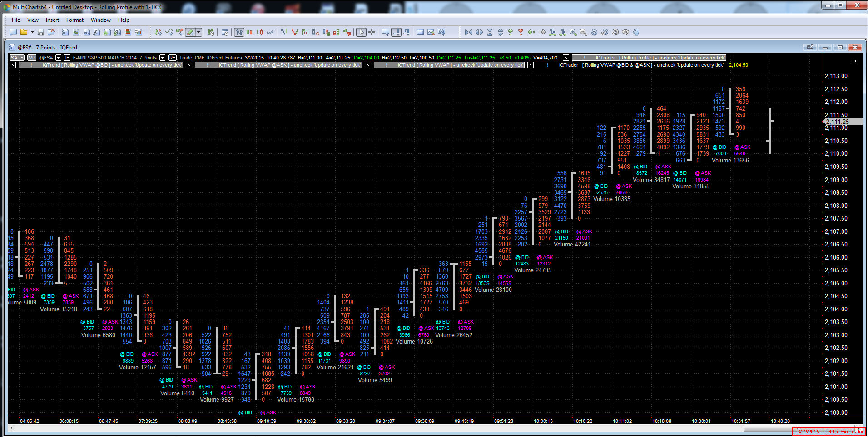Open the I dropdown beside the symbol
Screen dimensions: 868x437
67,58
